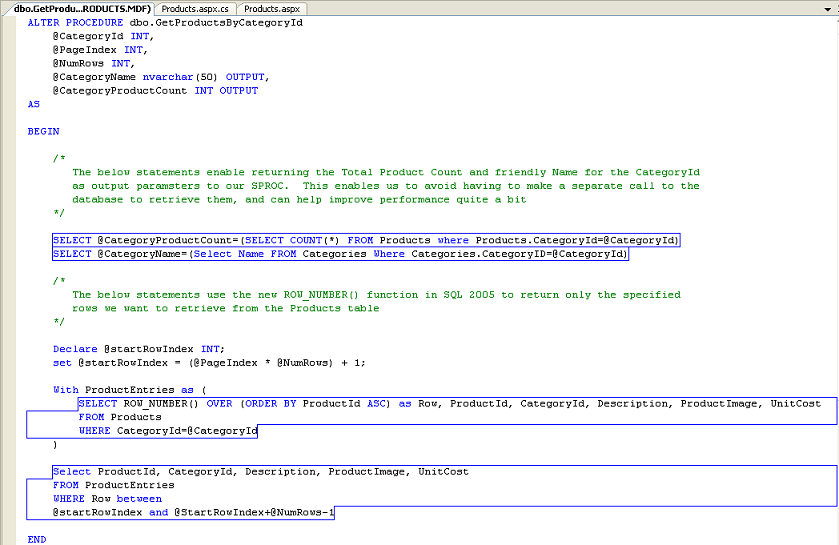
Task: Select the dbo.GetProdu...RODUCTS.MDF) tab
Action: click(x=81, y=9)
